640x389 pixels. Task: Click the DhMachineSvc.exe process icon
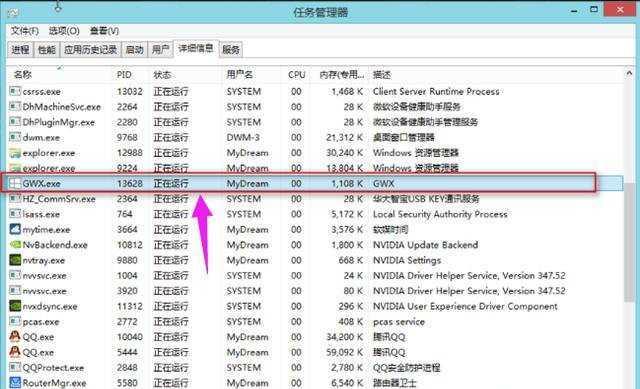(15, 107)
